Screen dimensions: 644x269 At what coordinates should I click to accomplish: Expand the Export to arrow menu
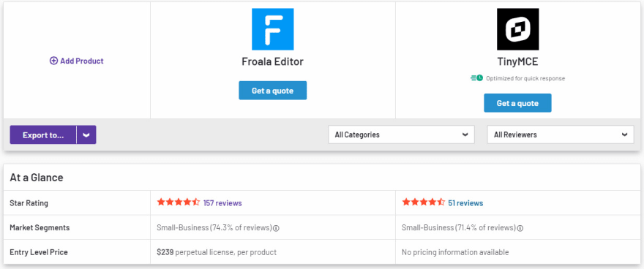tap(86, 135)
